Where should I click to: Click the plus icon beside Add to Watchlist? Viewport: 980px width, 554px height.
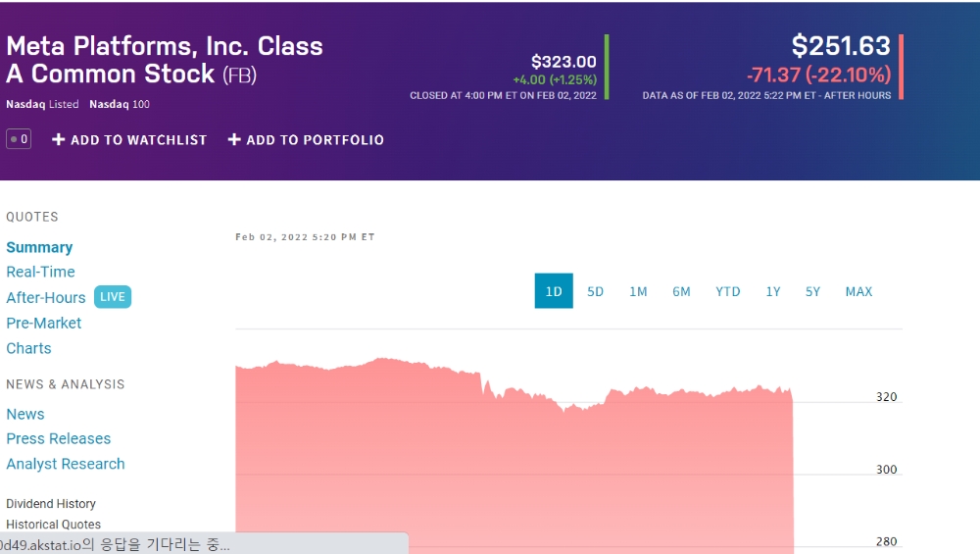58,139
